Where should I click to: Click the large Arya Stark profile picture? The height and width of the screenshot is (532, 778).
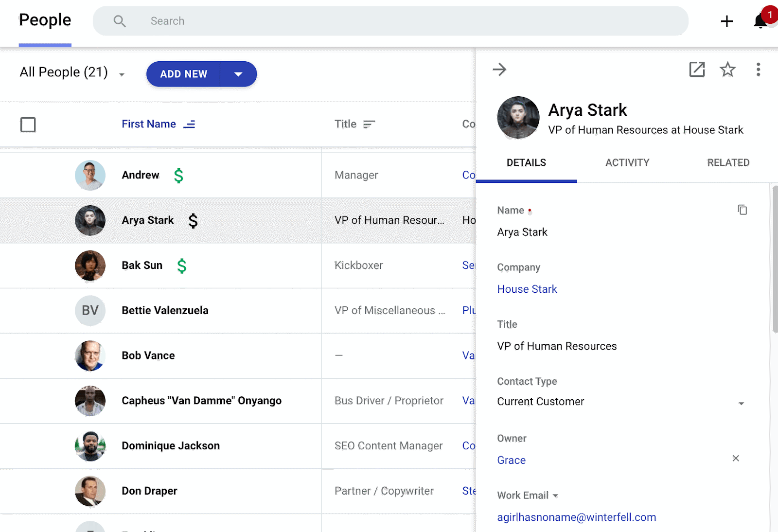pyautogui.click(x=518, y=118)
